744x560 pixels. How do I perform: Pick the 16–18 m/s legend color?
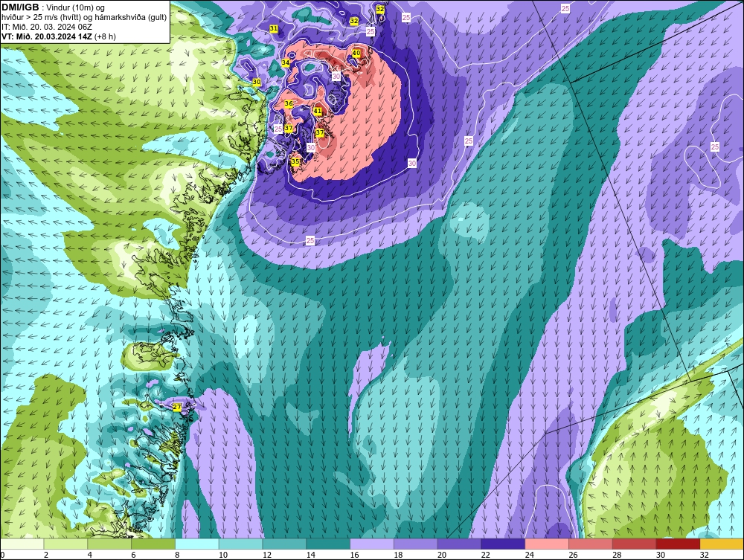(372, 544)
